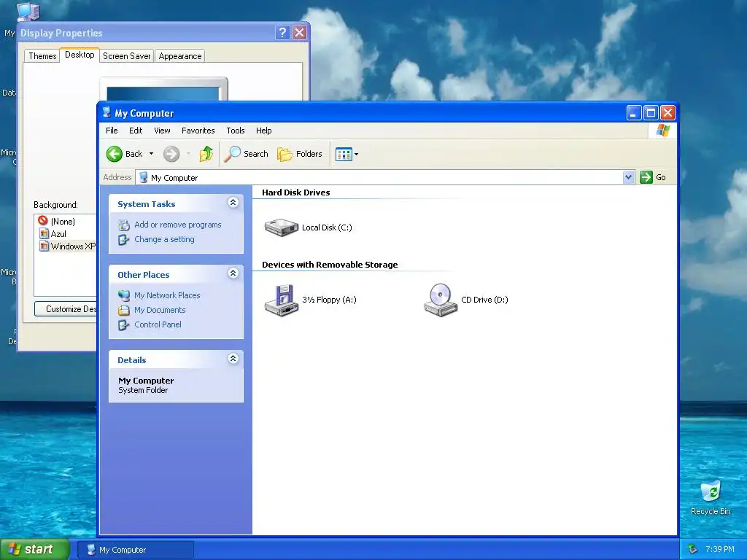Click the Search magnifier toolbar button
The width and height of the screenshot is (747, 560).
(246, 154)
